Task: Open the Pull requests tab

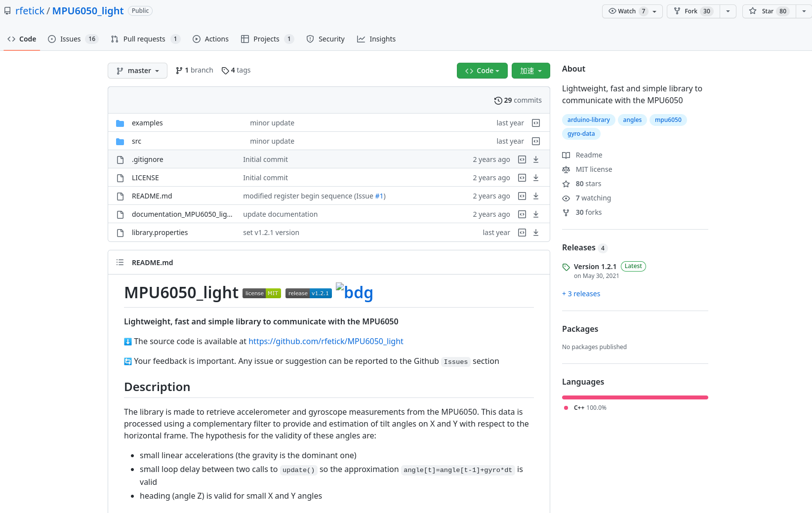Action: pos(144,39)
